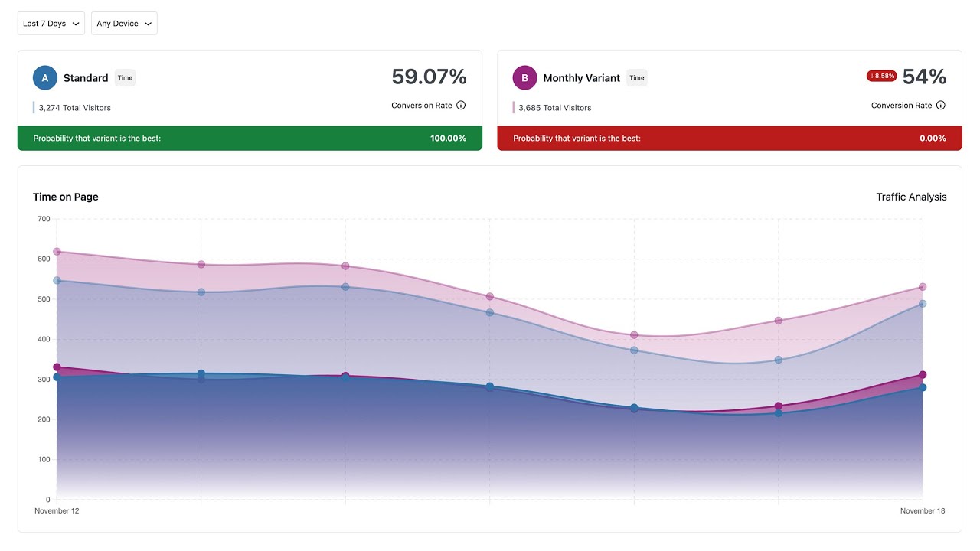Click the 3,274 Total Visitors text
The height and width of the screenshot is (551, 980).
coord(74,108)
